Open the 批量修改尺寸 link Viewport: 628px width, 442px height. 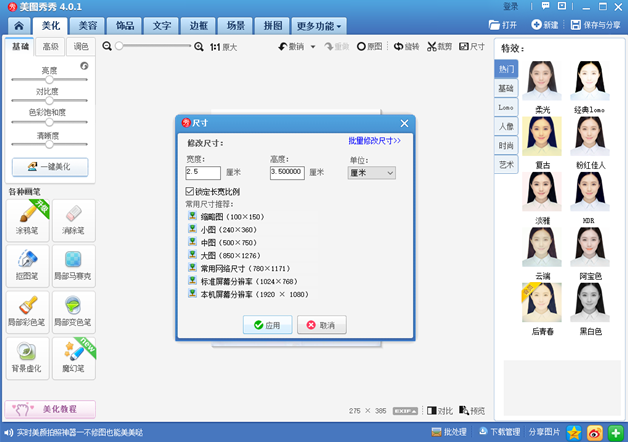click(374, 141)
